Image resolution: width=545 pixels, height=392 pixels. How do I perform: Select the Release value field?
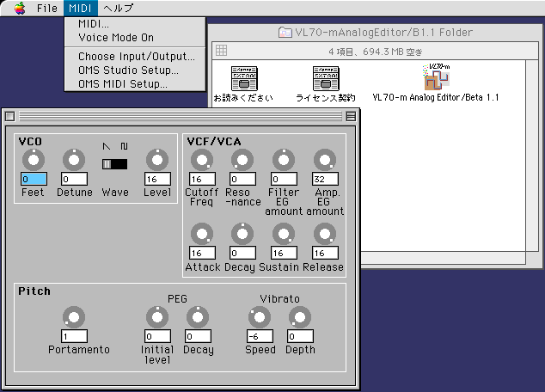click(x=325, y=253)
